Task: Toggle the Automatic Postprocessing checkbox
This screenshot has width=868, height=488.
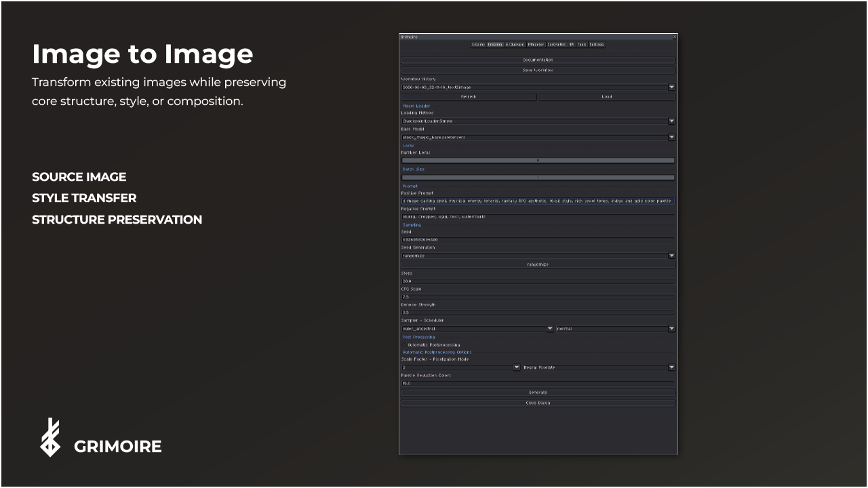Action: 404,344
